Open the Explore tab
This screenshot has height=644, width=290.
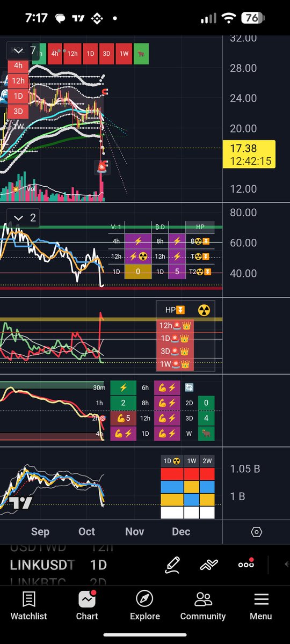tap(144, 606)
